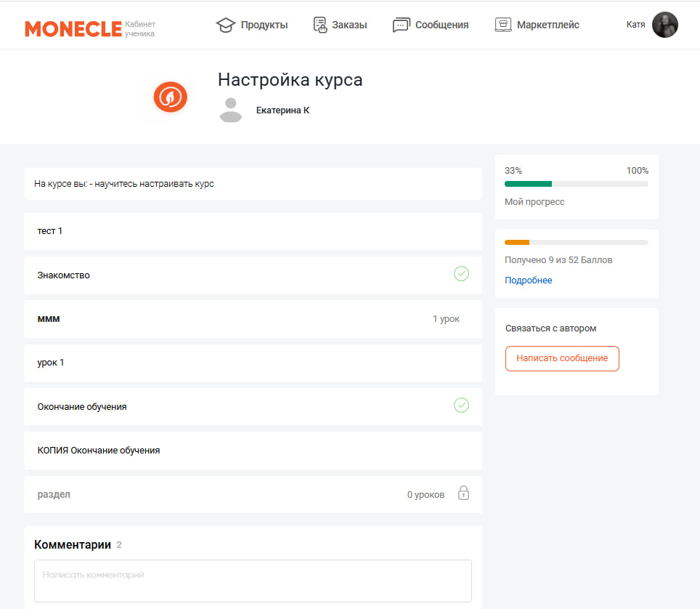The image size is (700, 609).
Task: Click the Marketplace storefront icon
Action: point(503,25)
